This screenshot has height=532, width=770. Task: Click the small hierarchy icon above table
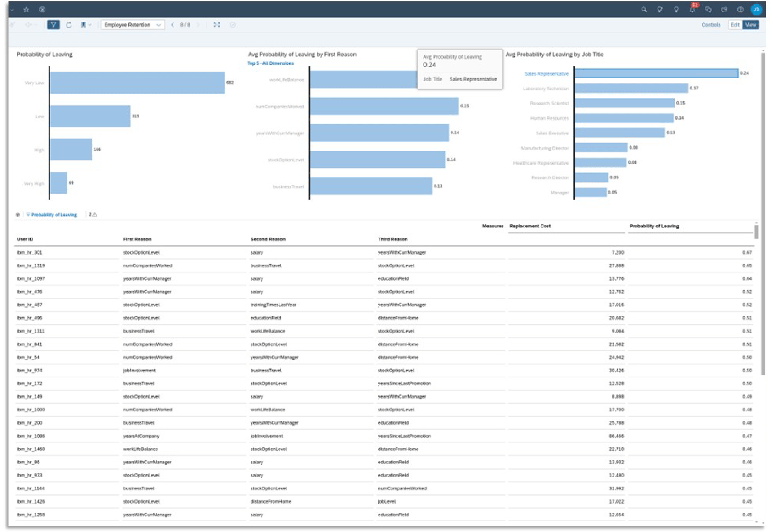pos(18,215)
